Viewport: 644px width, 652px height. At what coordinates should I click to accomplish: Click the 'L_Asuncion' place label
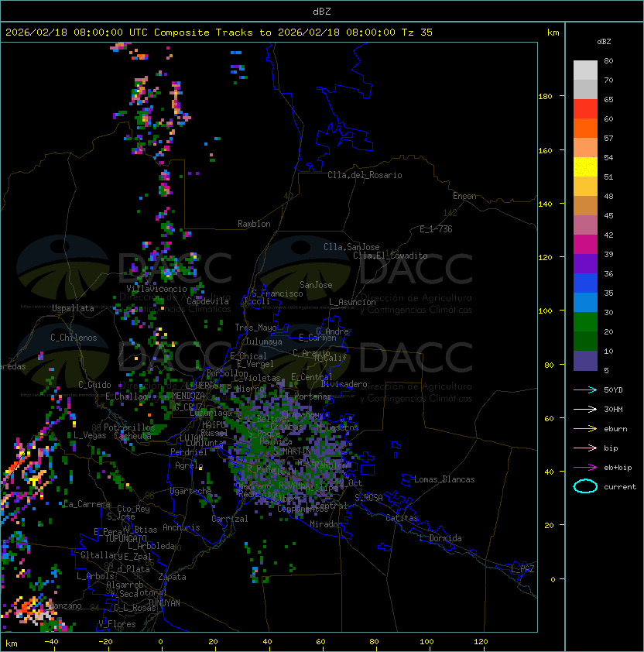coord(352,302)
